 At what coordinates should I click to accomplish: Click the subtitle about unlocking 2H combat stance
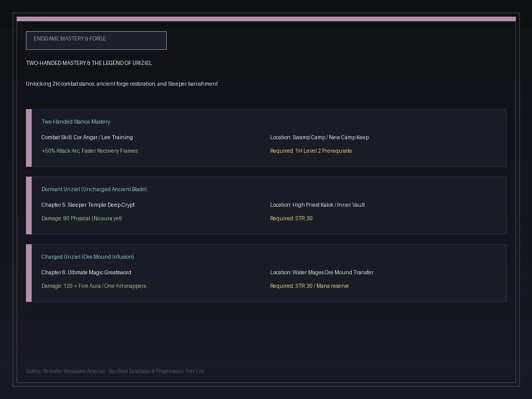(122, 84)
